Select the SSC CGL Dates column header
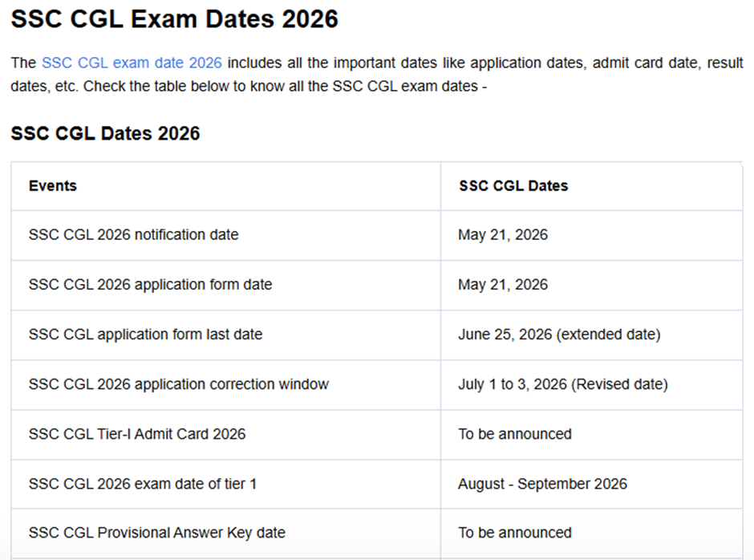 pos(513,185)
